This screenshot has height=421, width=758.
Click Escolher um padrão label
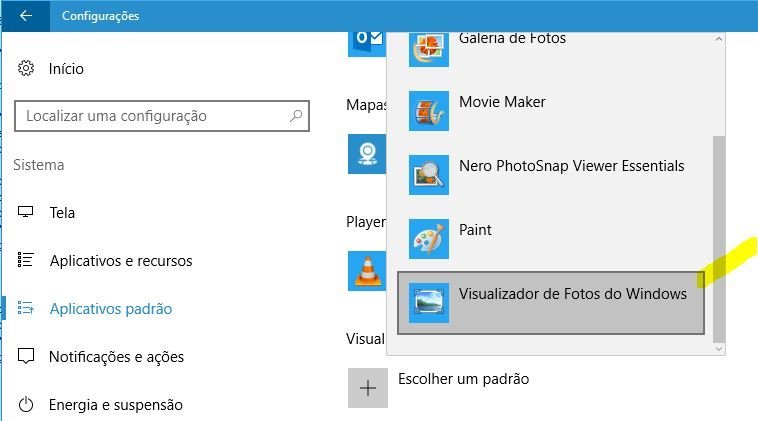[x=464, y=379]
